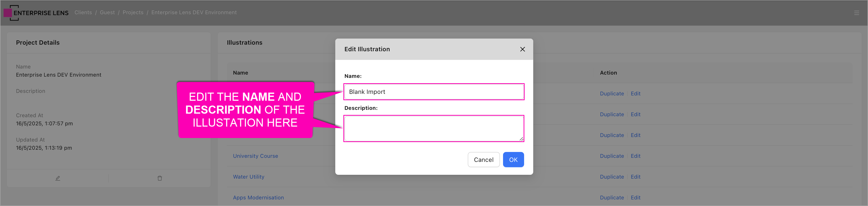Navigate to Projects in the breadcrumb

[x=133, y=12]
